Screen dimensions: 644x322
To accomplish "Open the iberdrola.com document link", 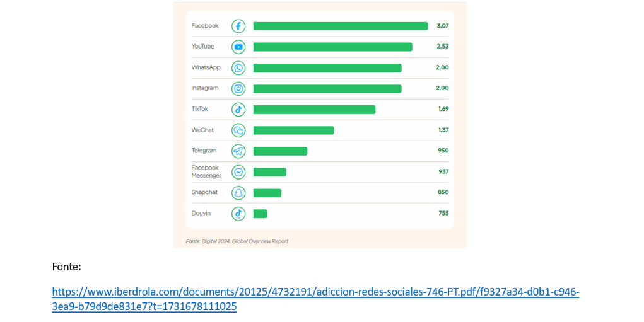I will coord(315,299).
